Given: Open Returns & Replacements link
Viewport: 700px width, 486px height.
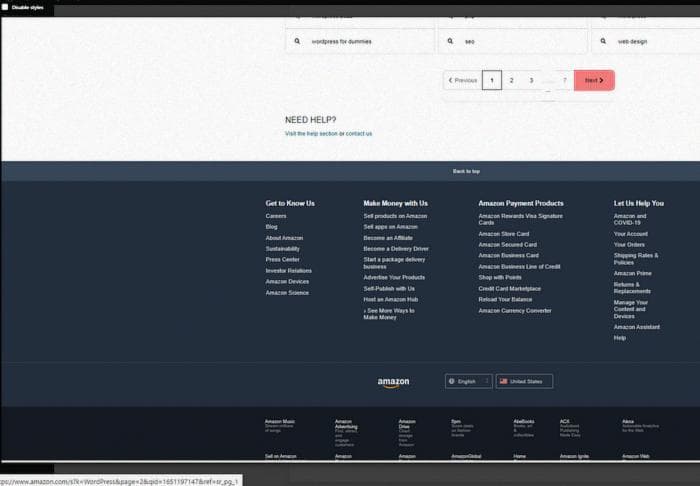Looking at the screenshot, I should click(x=632, y=288).
